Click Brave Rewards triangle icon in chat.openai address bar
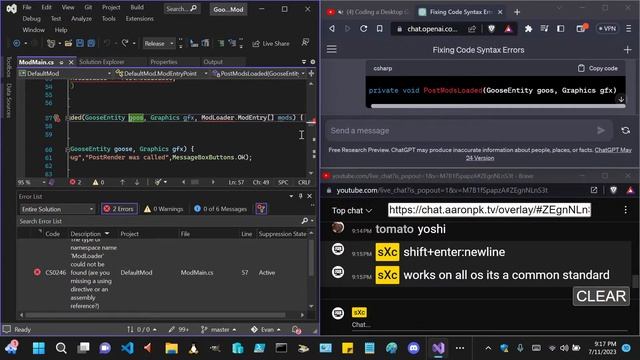The height and width of the screenshot is (360, 640). pos(508,29)
